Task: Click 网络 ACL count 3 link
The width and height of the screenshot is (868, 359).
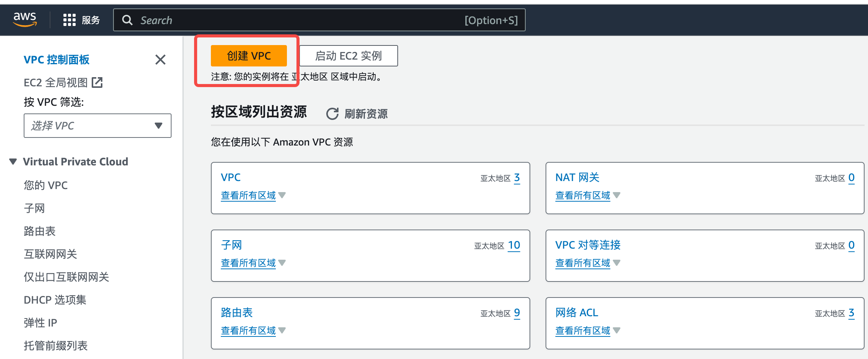Action: 852,313
